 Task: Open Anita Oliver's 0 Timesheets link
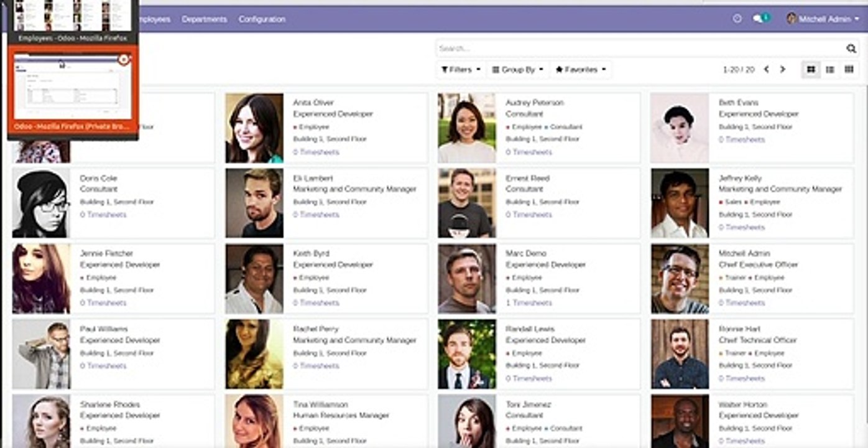click(x=316, y=152)
